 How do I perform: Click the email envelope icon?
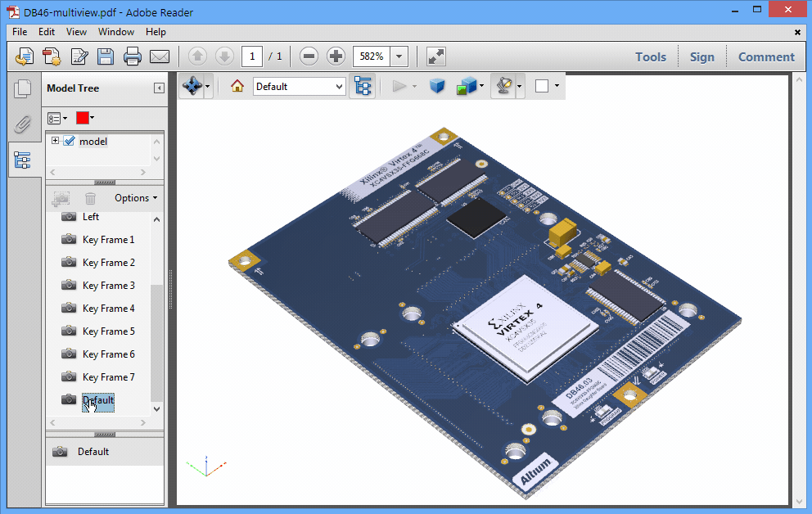pyautogui.click(x=159, y=56)
